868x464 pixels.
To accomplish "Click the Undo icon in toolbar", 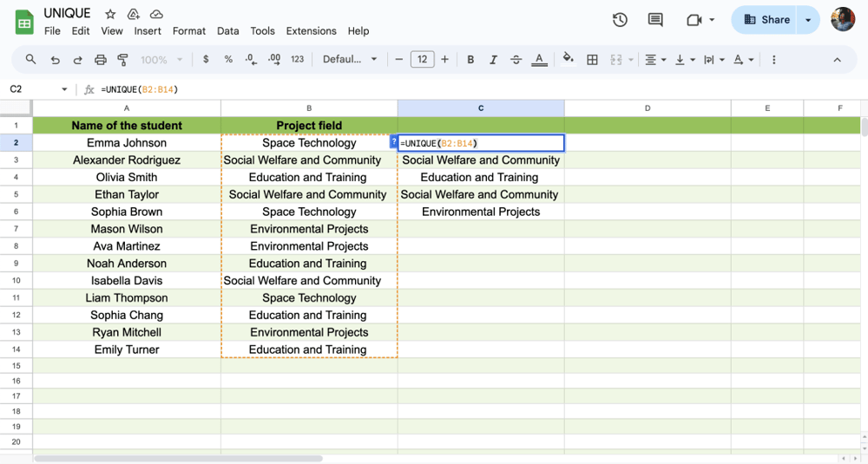I will pos(56,60).
